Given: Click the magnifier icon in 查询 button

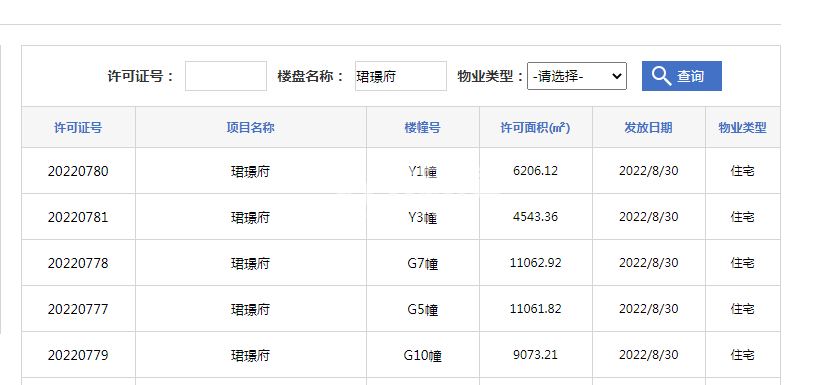Looking at the screenshot, I should click(661, 76).
